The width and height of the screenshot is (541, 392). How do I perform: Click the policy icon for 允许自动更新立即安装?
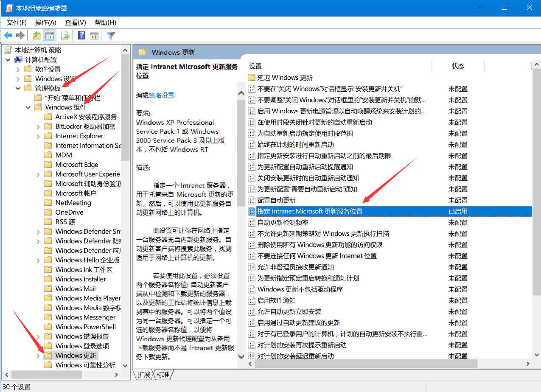point(252,311)
